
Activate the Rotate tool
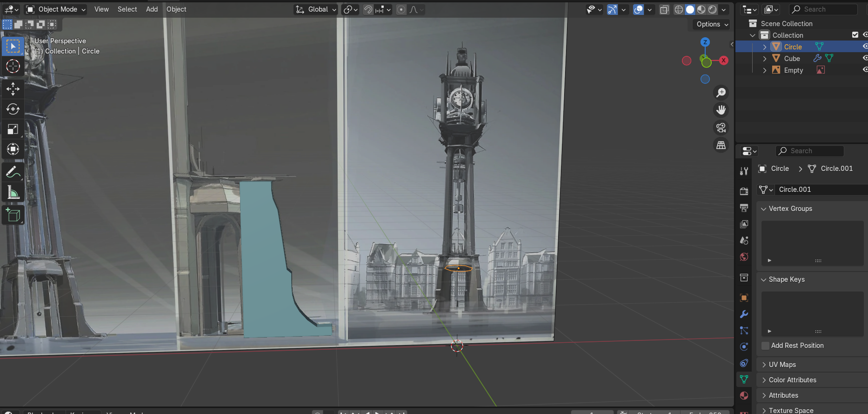pos(13,109)
